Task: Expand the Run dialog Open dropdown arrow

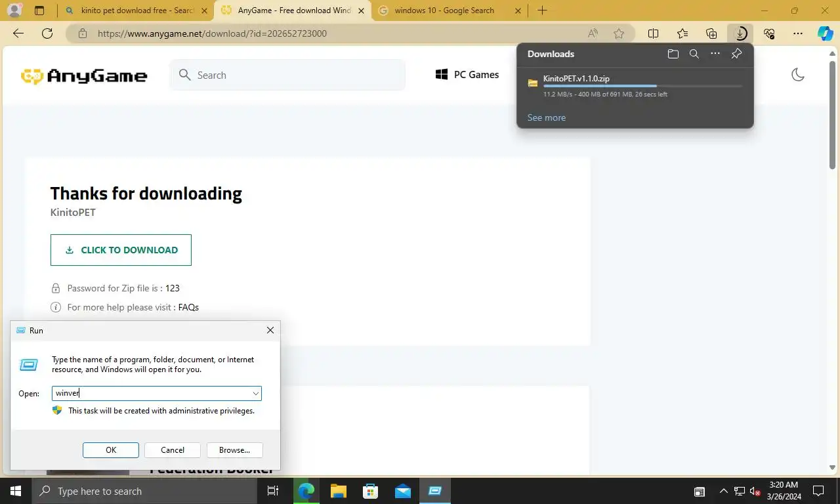Action: [255, 393]
